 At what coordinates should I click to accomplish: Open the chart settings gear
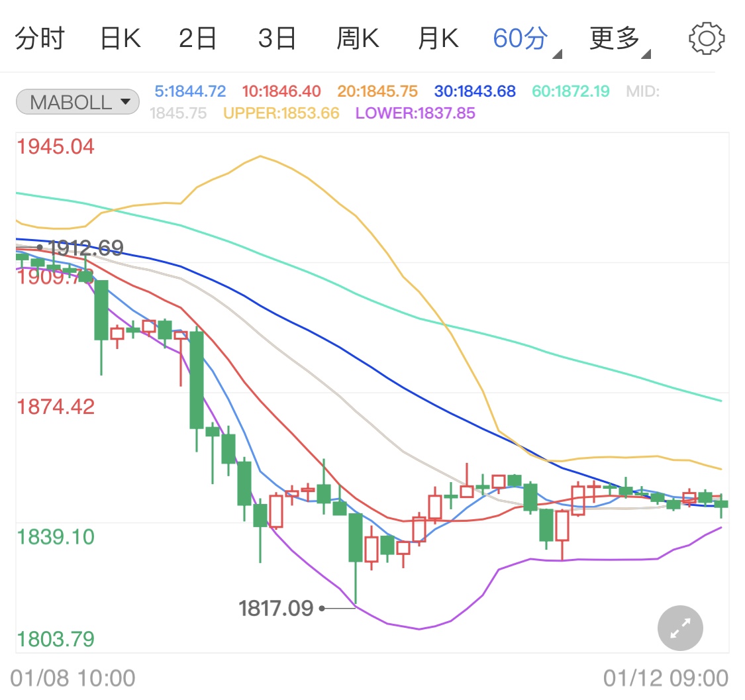pyautogui.click(x=707, y=38)
